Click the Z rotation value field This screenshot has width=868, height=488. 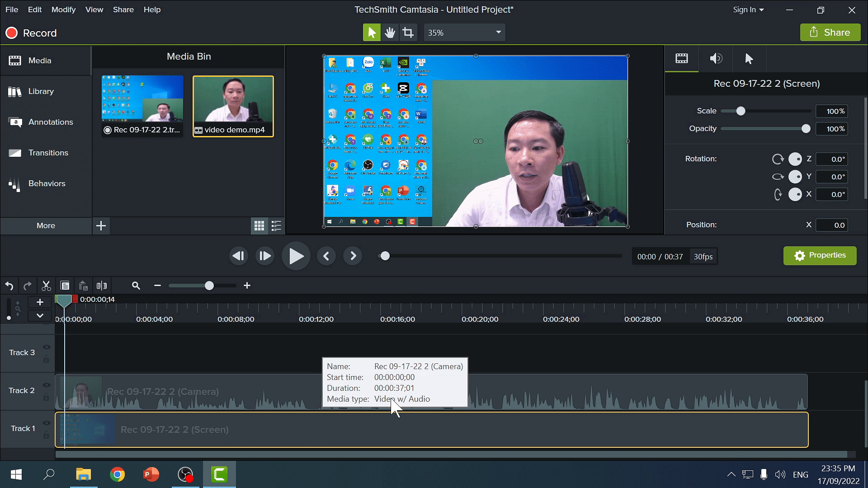[832, 159]
